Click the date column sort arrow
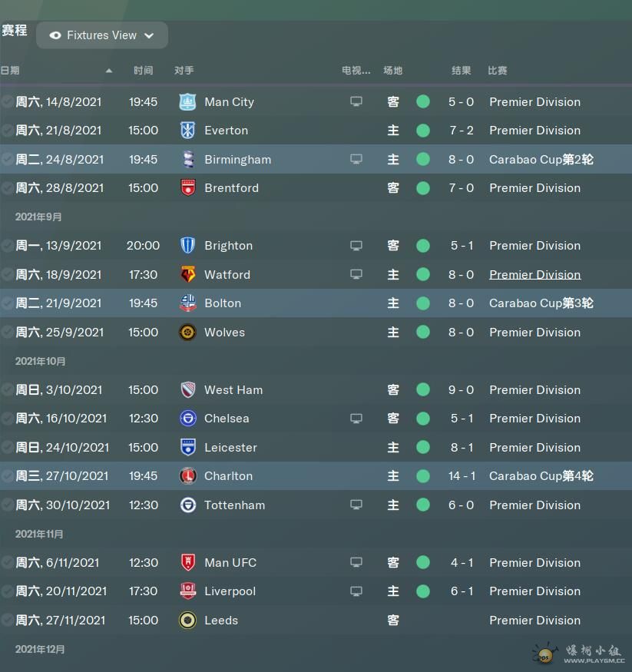This screenshot has width=632, height=672. pos(109,71)
